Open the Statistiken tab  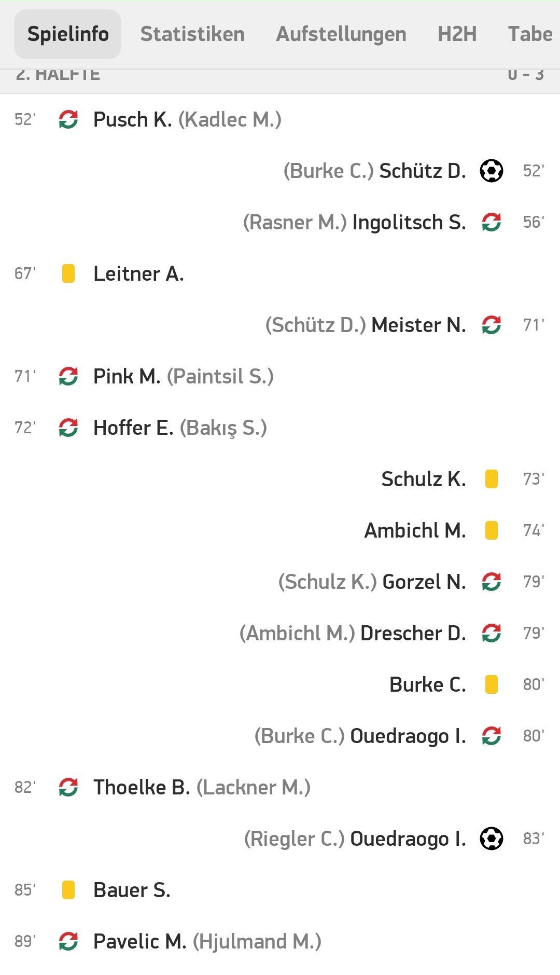click(192, 34)
